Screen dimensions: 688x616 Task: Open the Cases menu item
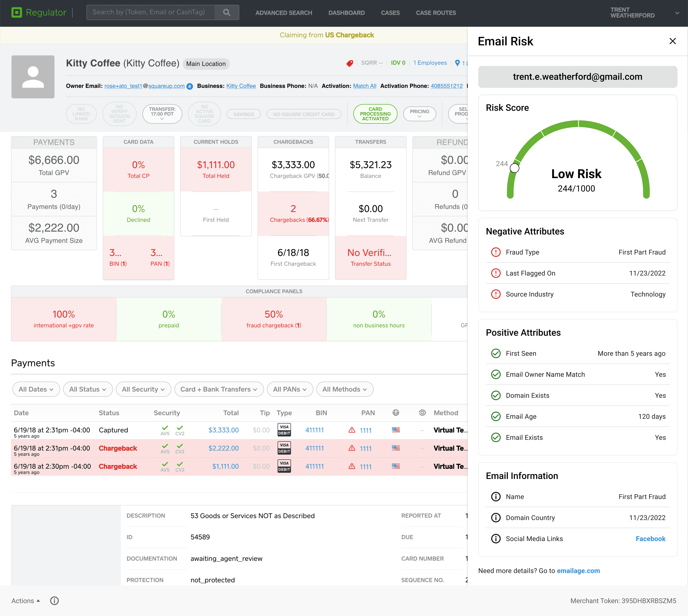[390, 13]
